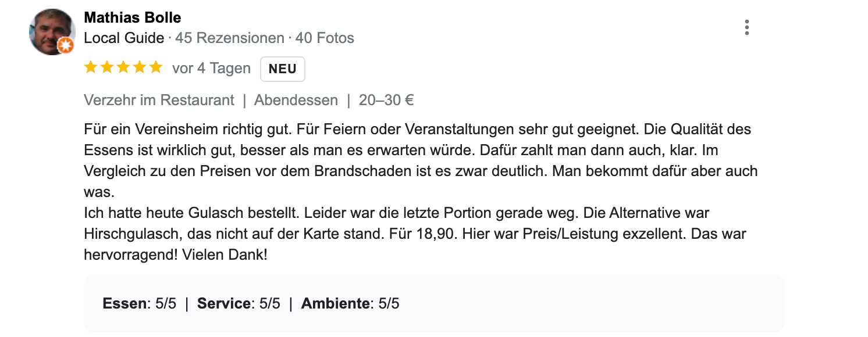Click the orange Local Guide badge icon
Image resolution: width=868 pixels, height=337 pixels.
(66, 46)
